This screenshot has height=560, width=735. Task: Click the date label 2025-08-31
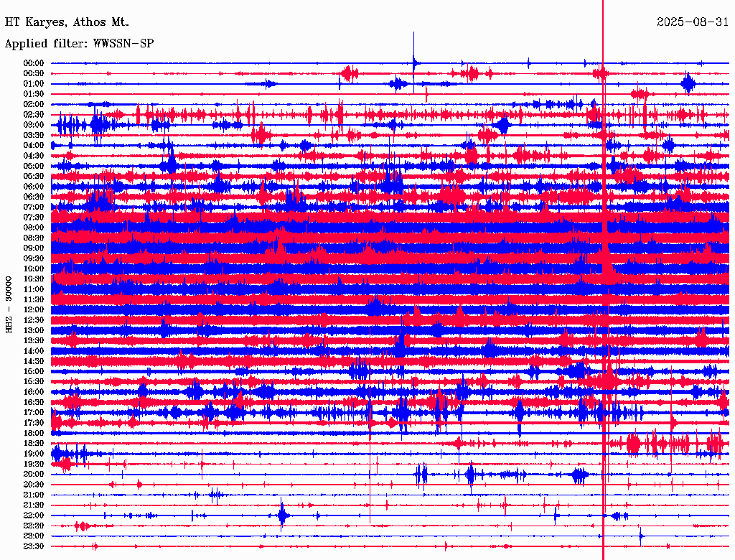coord(693,22)
